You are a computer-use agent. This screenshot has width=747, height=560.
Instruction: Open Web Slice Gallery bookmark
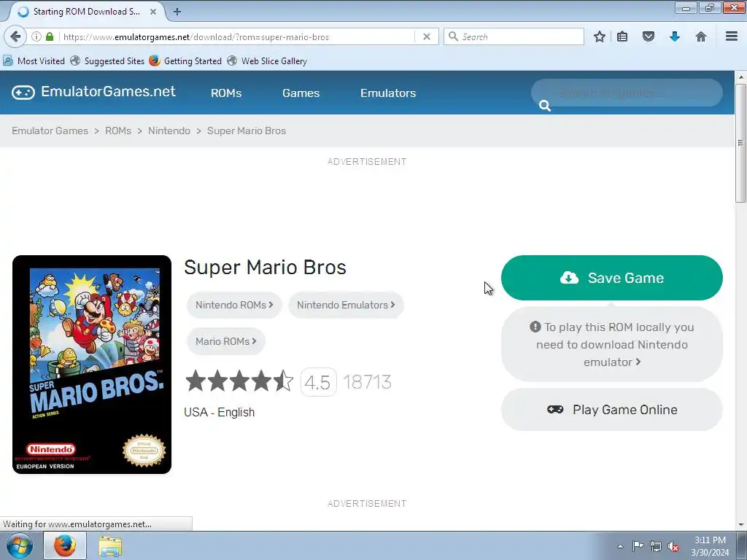[267, 61]
